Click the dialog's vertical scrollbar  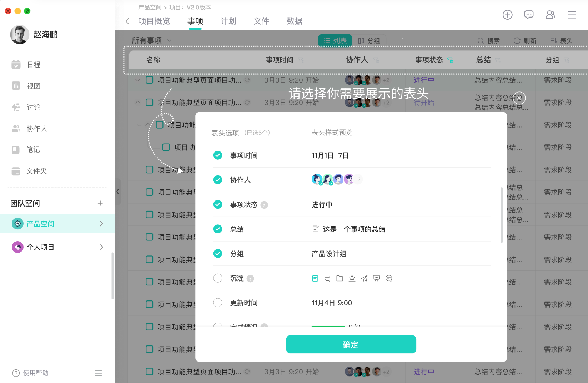click(502, 214)
